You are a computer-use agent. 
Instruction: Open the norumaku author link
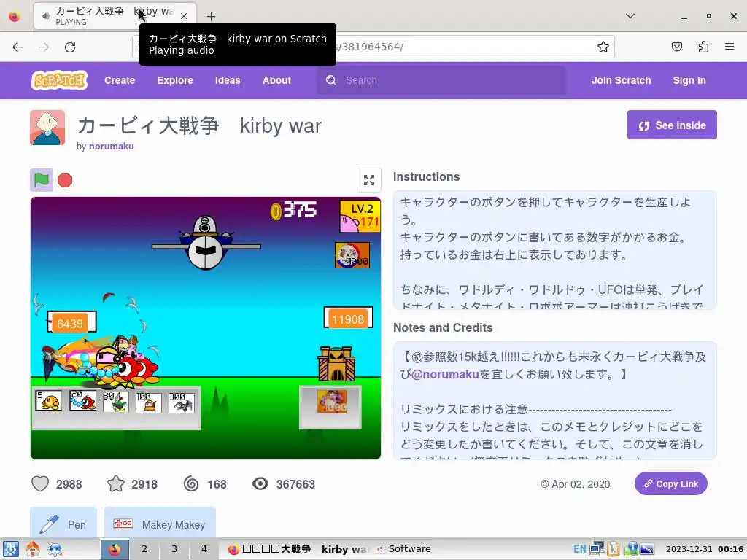pos(112,146)
